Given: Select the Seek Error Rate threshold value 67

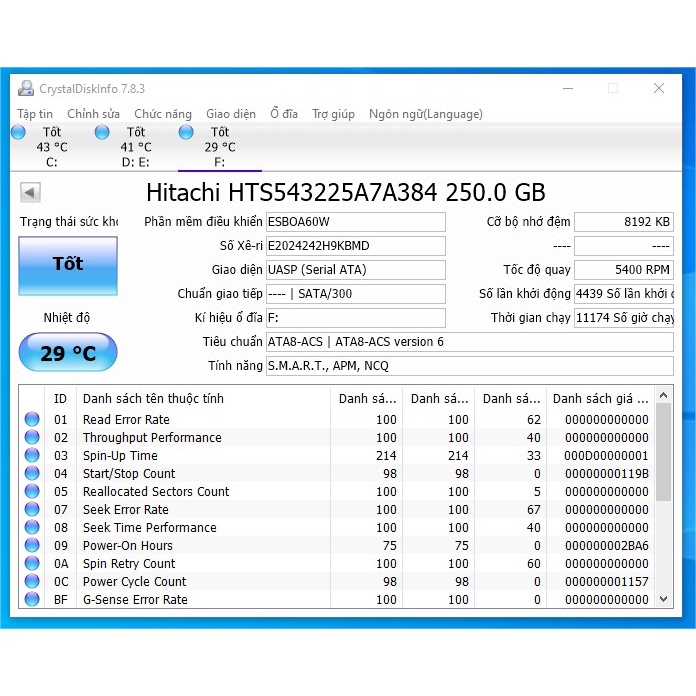Looking at the screenshot, I should 534,510.
